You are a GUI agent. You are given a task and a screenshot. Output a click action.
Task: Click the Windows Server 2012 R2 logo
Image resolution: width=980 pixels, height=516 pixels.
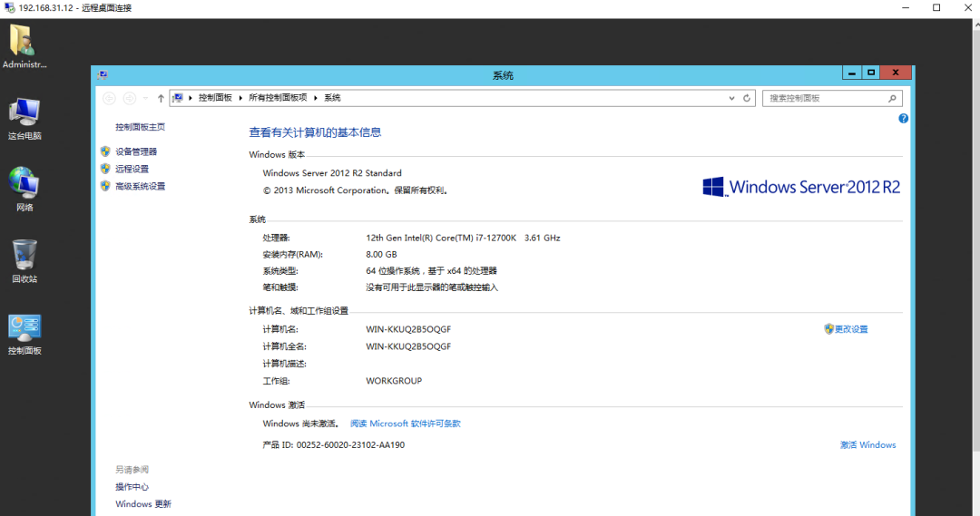[x=801, y=187]
